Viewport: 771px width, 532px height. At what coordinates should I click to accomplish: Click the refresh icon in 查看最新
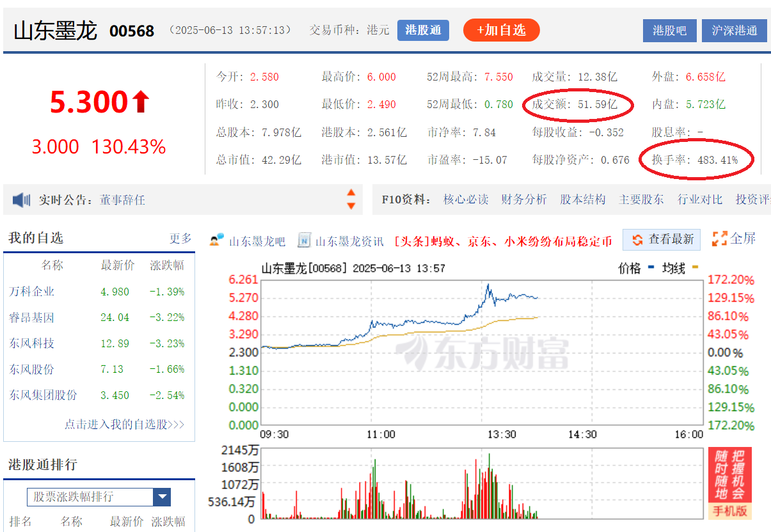[637, 240]
